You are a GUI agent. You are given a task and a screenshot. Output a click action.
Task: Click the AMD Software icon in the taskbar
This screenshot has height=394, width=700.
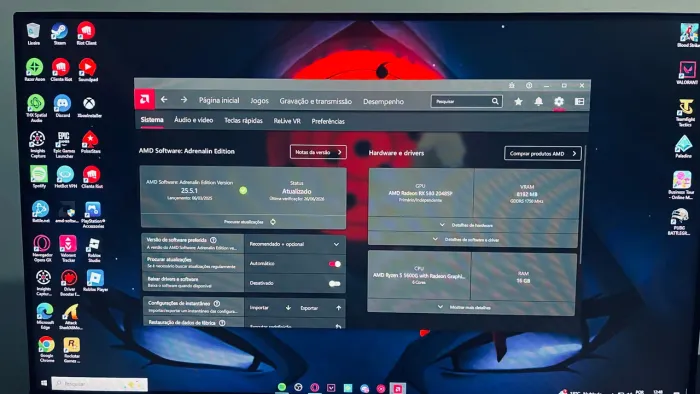tap(397, 388)
